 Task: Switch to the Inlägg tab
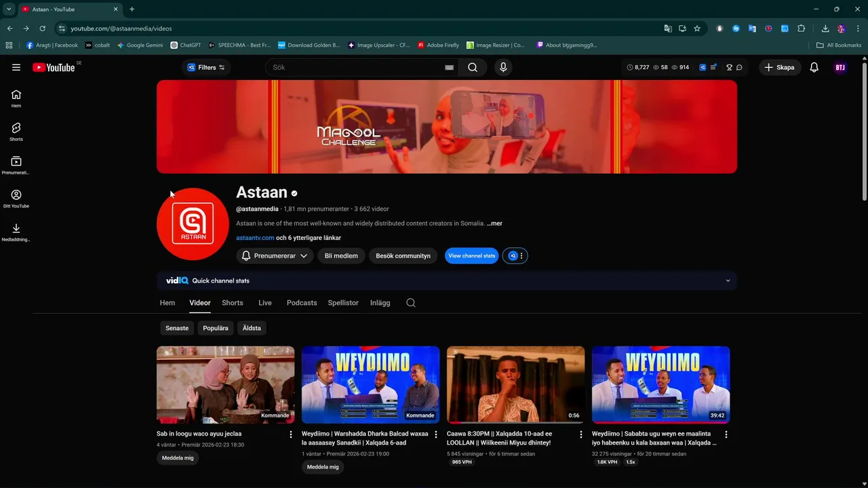380,303
